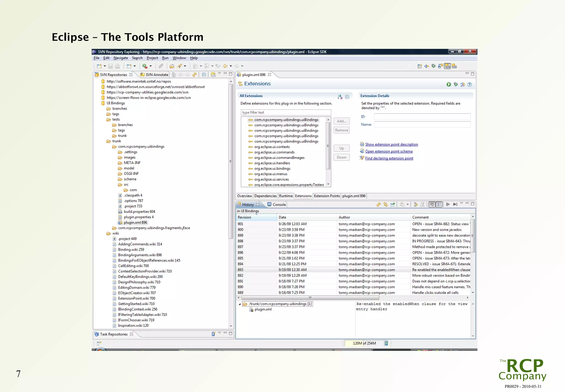Click Find declaring extension point link
The width and height of the screenshot is (565, 392).
389,158
